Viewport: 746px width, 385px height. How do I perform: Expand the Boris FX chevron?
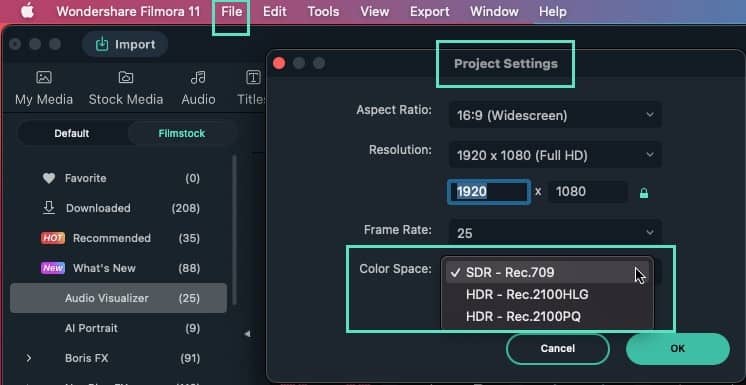pos(29,358)
